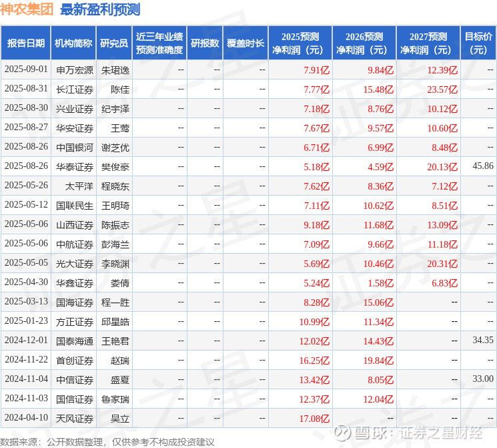Select institution 华泰证券
Image resolution: width=497 pixels, height=448 pixels.
[x=75, y=167]
